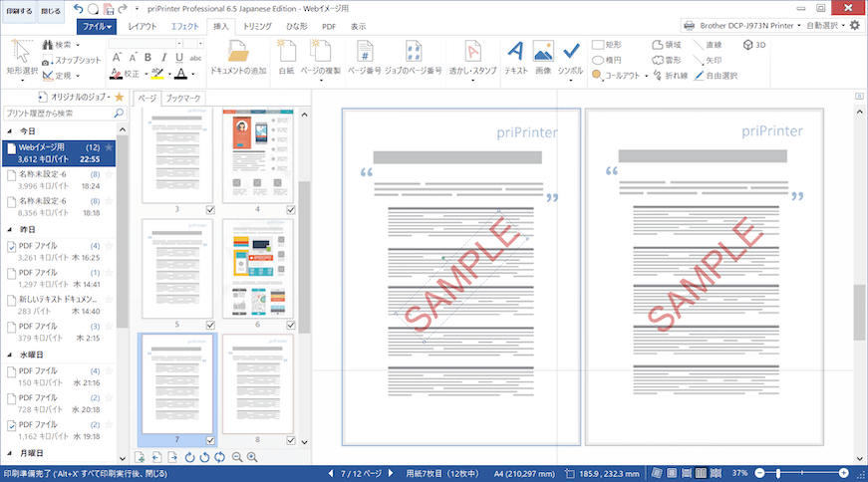This screenshot has height=482, width=868.
Task: Select the 楕円 ellipse shape tool
Action: [x=607, y=60]
